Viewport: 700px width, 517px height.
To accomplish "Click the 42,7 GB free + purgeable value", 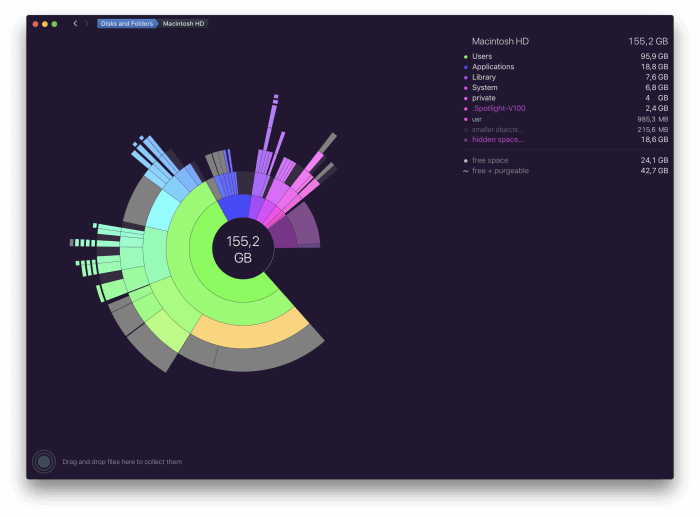I will click(x=654, y=171).
